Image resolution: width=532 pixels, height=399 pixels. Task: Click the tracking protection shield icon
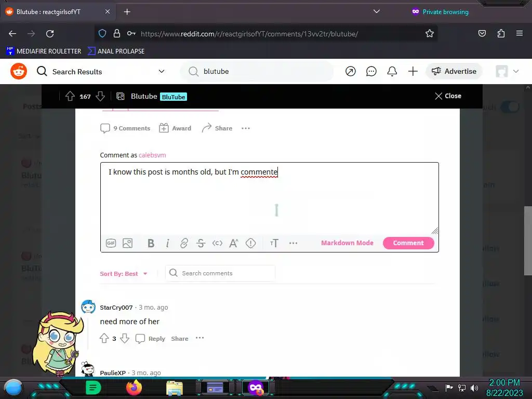pyautogui.click(x=102, y=34)
